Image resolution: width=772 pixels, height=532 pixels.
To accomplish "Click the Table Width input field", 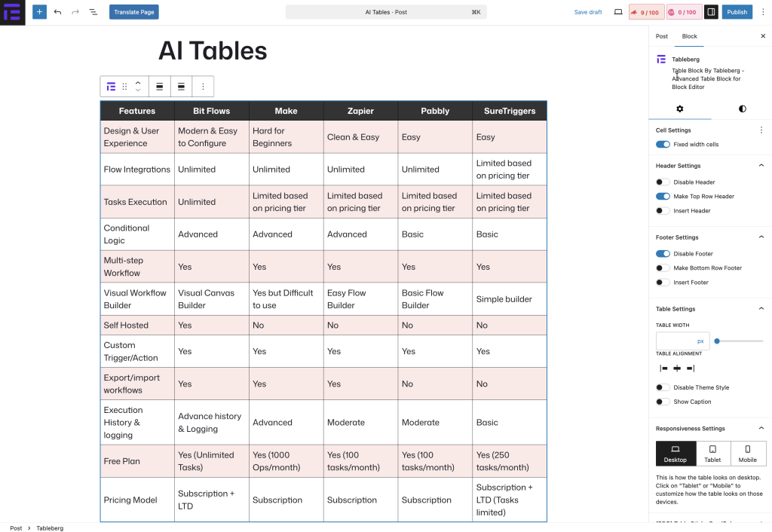I will click(675, 341).
